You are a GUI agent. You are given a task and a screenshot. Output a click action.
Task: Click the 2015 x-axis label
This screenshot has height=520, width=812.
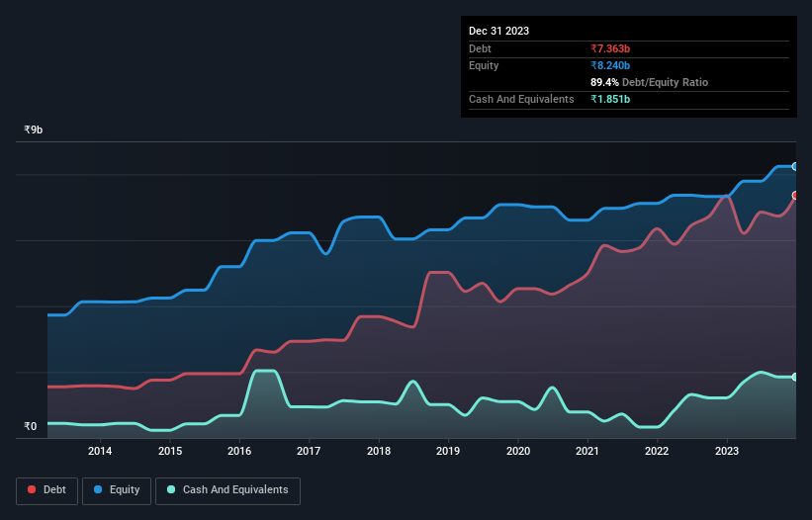coord(170,451)
